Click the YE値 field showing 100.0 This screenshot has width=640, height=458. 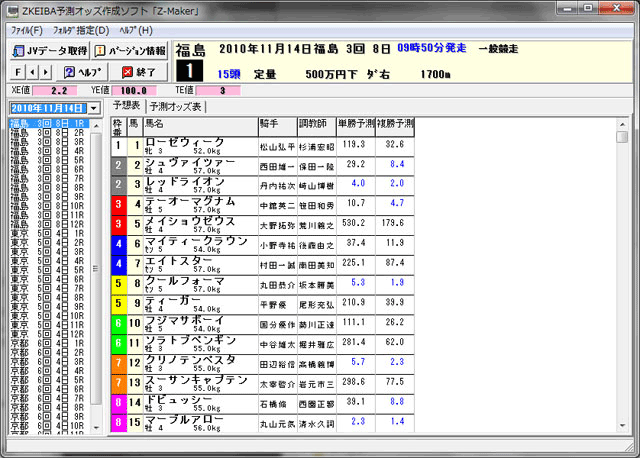[x=134, y=91]
